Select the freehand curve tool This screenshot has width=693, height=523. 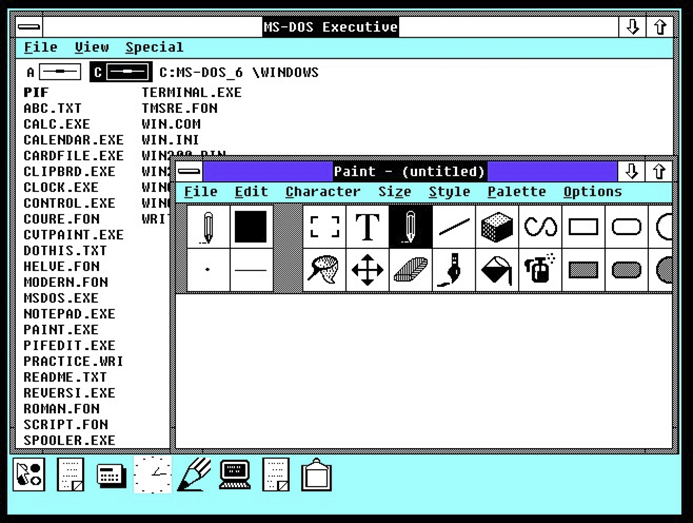tap(540, 227)
